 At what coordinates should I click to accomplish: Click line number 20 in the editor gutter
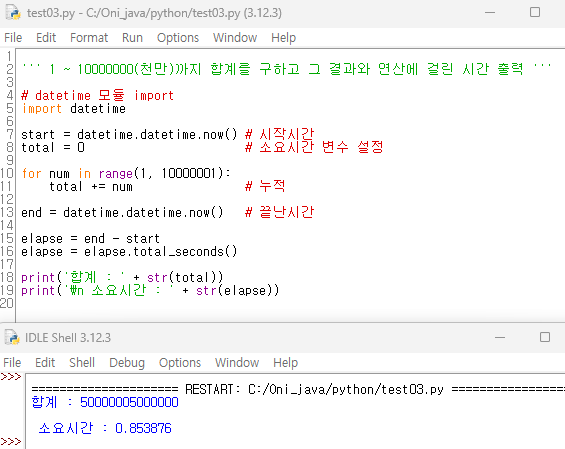(7, 303)
